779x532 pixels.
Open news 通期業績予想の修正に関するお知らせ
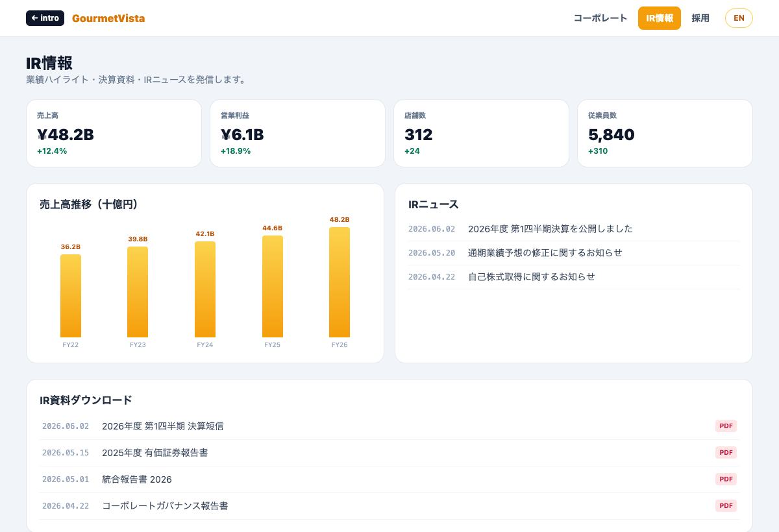574,253
